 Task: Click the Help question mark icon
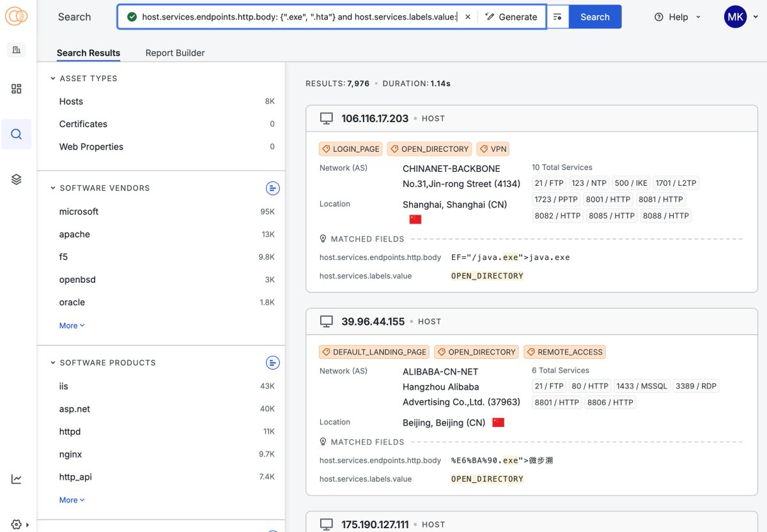[660, 17]
